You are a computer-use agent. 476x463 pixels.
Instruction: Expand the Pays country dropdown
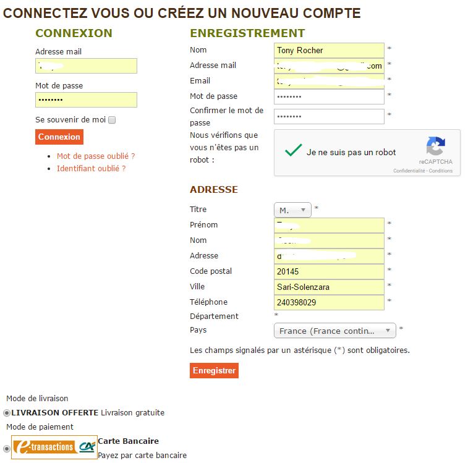coord(334,331)
